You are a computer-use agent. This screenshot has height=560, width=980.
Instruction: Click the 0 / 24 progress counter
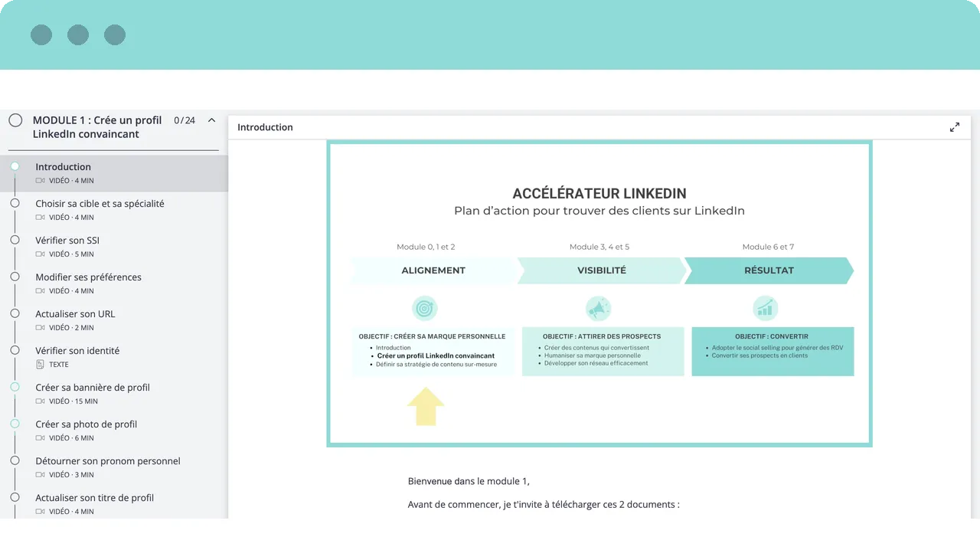coord(185,120)
